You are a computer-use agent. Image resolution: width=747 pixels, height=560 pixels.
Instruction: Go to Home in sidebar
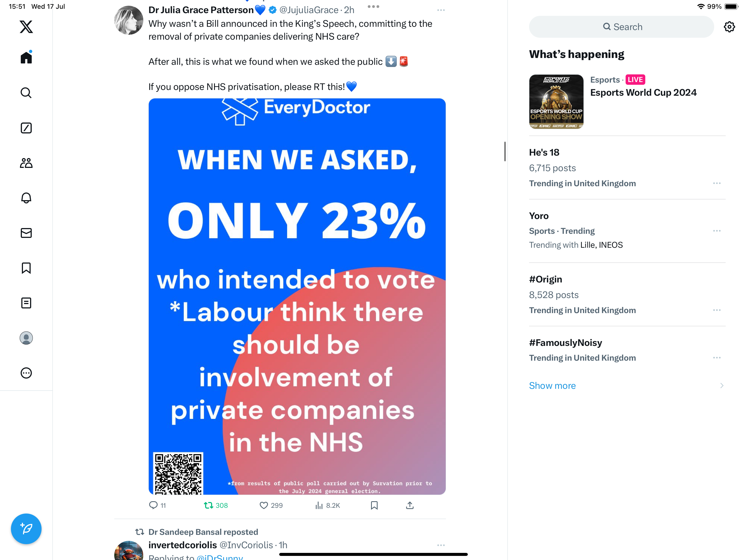[26, 58]
